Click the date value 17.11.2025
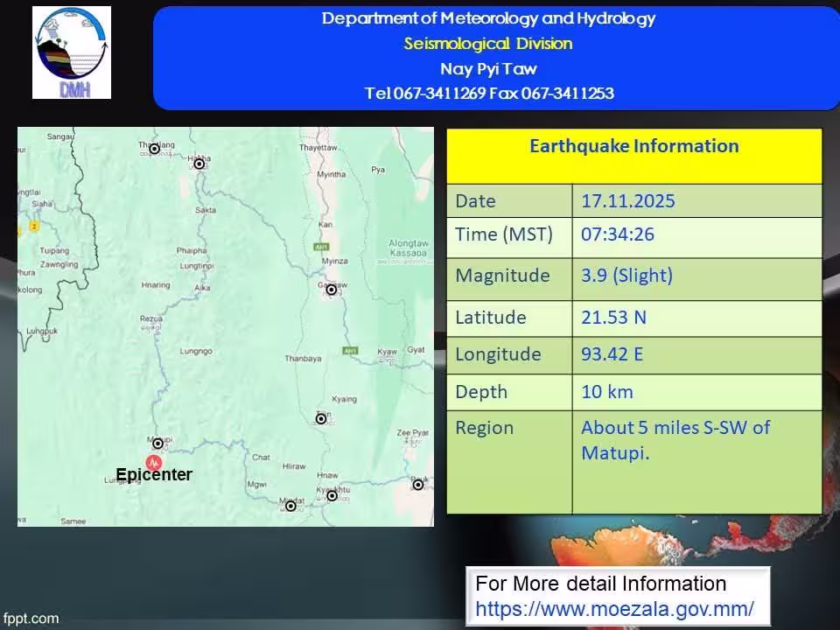Image resolution: width=840 pixels, height=630 pixels. click(627, 201)
